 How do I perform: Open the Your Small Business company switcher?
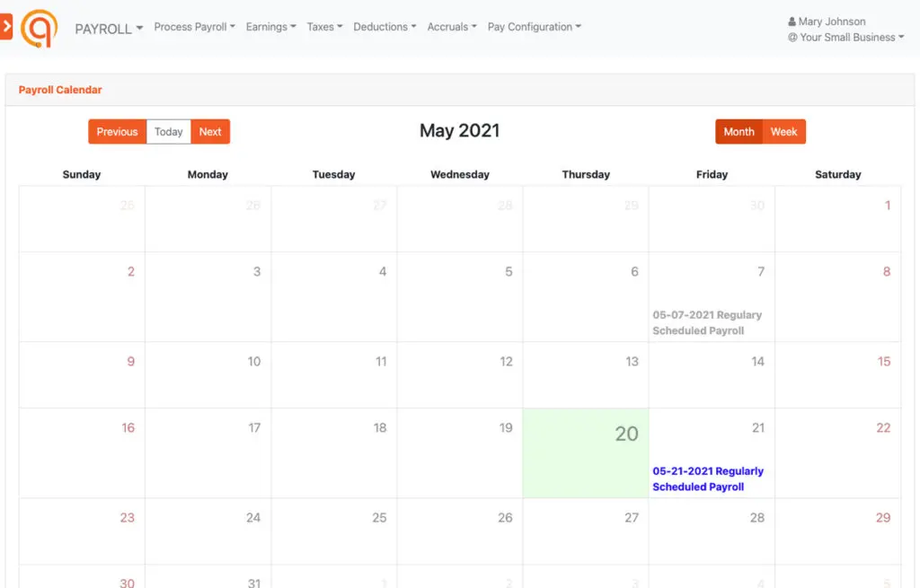pyautogui.click(x=845, y=38)
